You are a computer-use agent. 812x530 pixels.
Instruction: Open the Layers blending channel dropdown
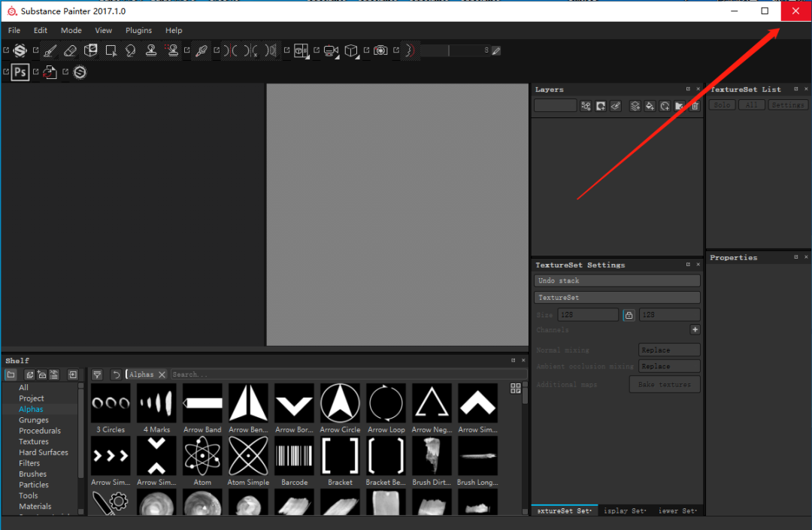point(555,105)
